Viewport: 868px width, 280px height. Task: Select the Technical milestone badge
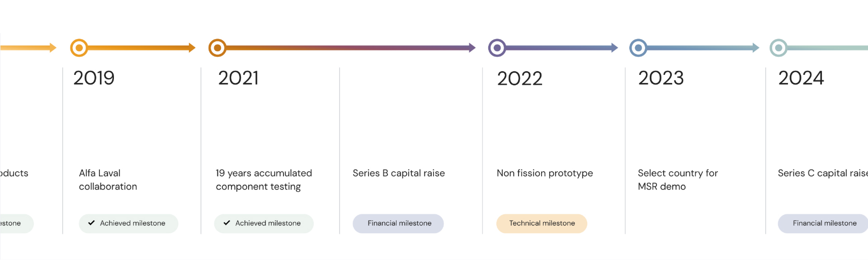click(x=542, y=224)
